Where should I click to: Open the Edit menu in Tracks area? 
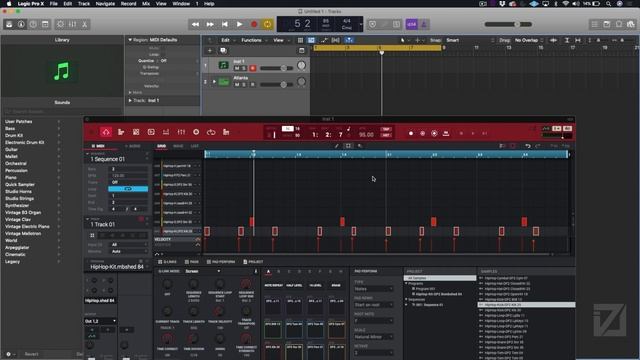coord(227,40)
